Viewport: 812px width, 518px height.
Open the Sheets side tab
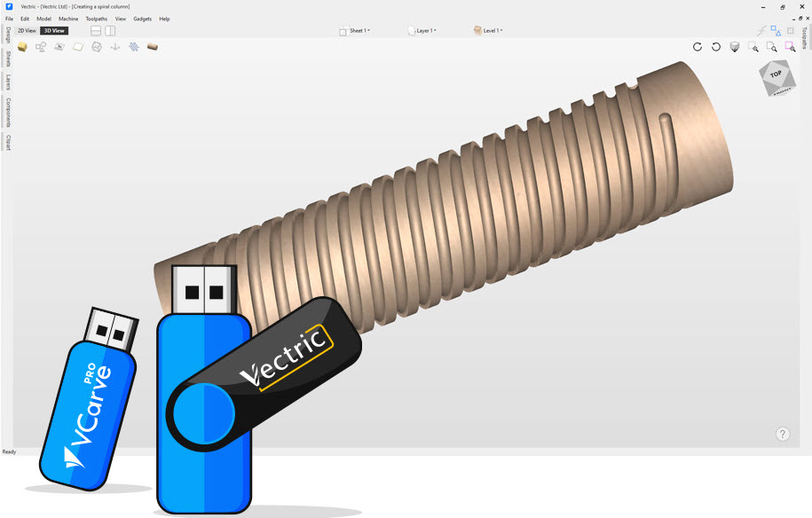tap(8, 58)
